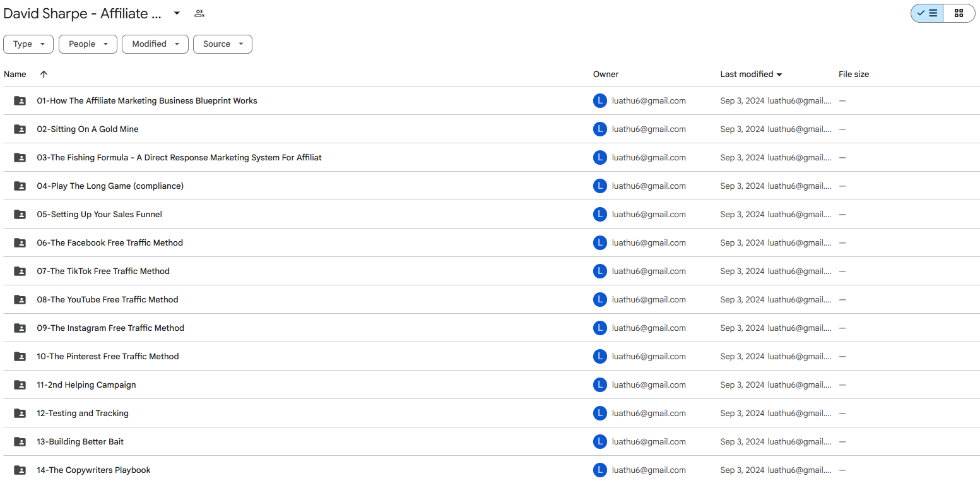Image resolution: width=980 pixels, height=483 pixels.
Task: Select '02-Sitting On A Gold Mine' folder name
Action: pyautogui.click(x=88, y=129)
